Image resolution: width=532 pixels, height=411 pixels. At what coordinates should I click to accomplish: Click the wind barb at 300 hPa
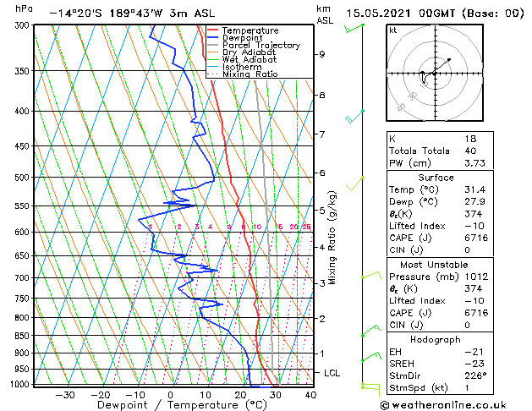[x=354, y=28]
